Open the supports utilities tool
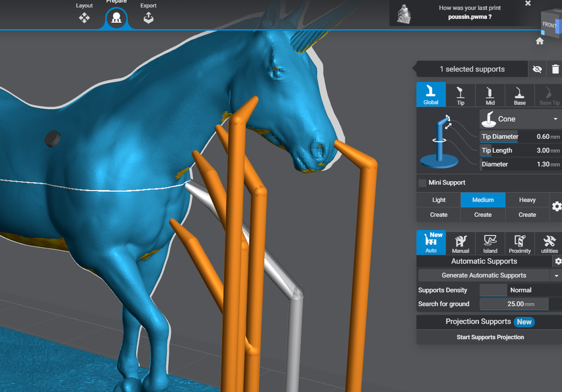 coord(549,243)
